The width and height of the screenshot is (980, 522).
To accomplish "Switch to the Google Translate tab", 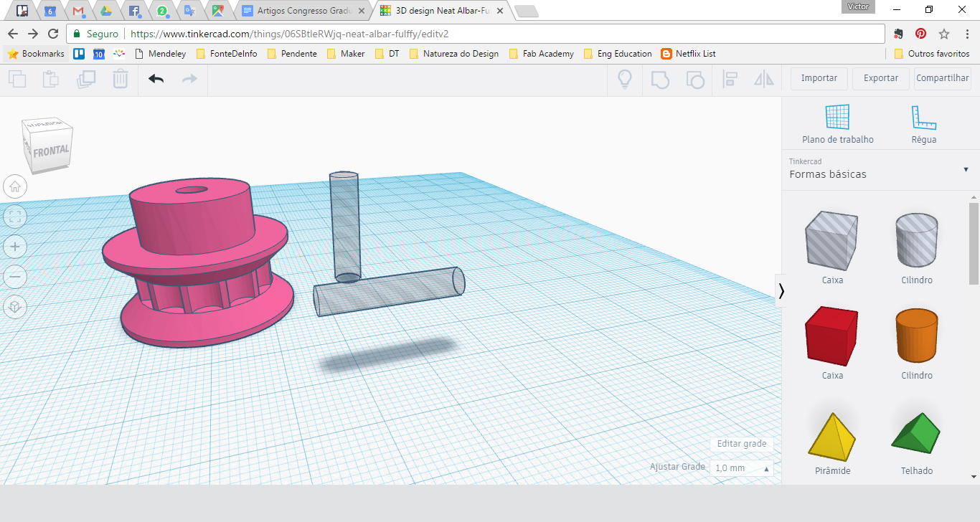I will tap(189, 11).
